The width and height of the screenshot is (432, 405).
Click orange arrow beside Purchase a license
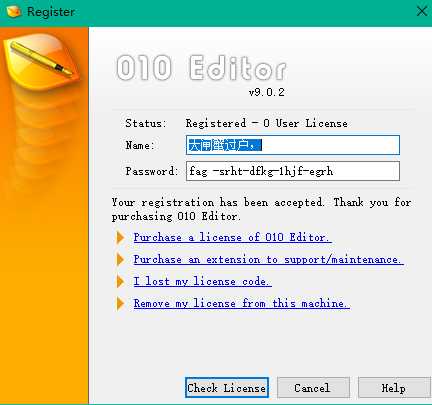(x=120, y=238)
